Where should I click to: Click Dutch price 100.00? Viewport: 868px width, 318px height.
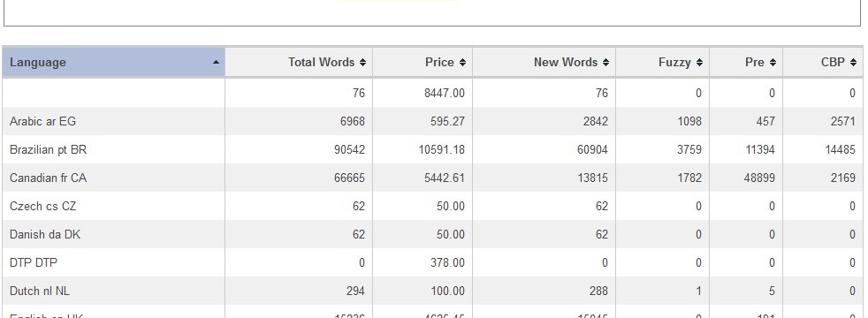coord(447,291)
